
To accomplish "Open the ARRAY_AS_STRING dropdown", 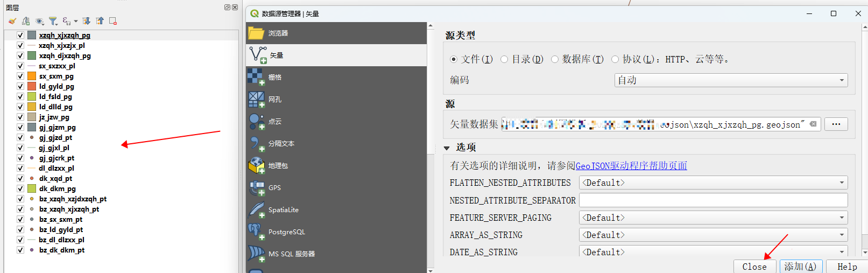I will coord(713,235).
